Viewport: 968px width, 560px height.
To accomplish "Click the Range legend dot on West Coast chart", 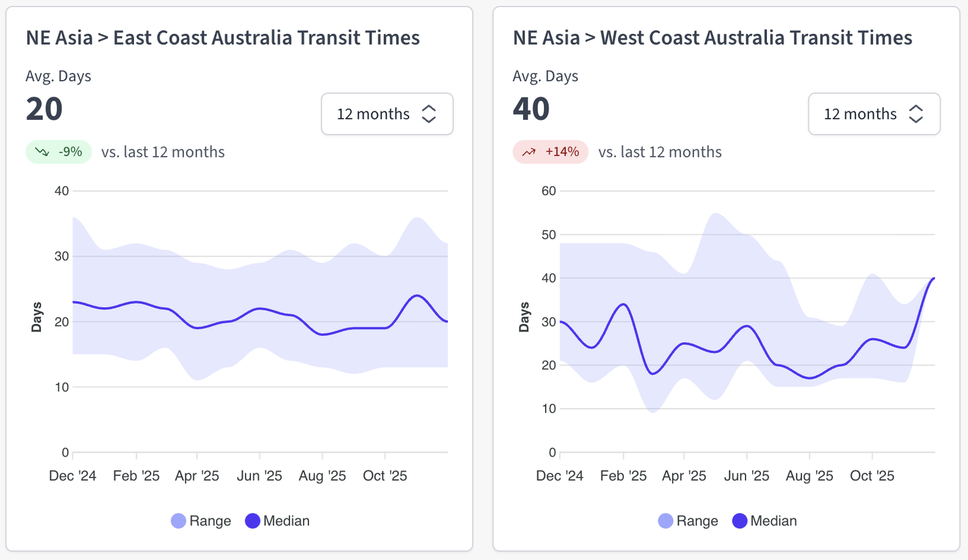I will 665,520.
